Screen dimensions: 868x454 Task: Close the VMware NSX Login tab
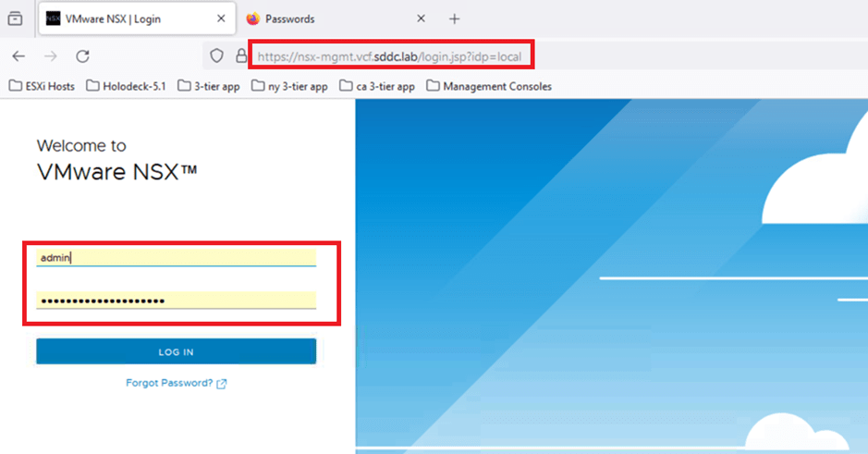pyautogui.click(x=218, y=18)
